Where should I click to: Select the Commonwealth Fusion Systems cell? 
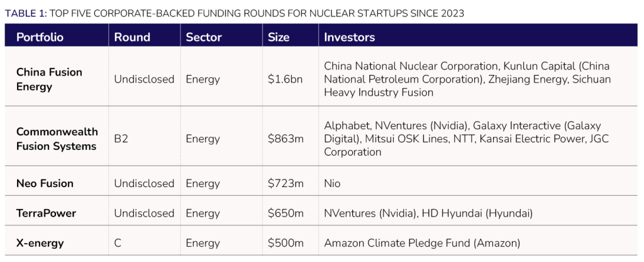tap(57, 139)
